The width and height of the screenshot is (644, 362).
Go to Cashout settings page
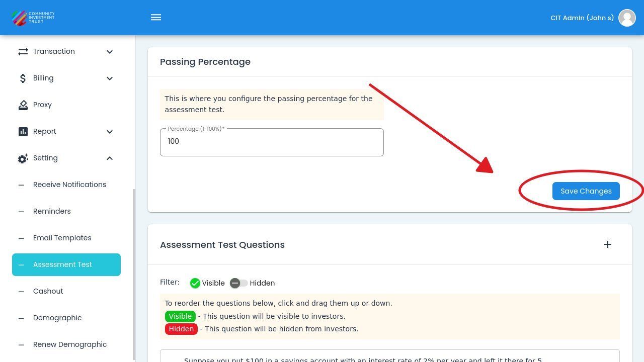(x=48, y=291)
